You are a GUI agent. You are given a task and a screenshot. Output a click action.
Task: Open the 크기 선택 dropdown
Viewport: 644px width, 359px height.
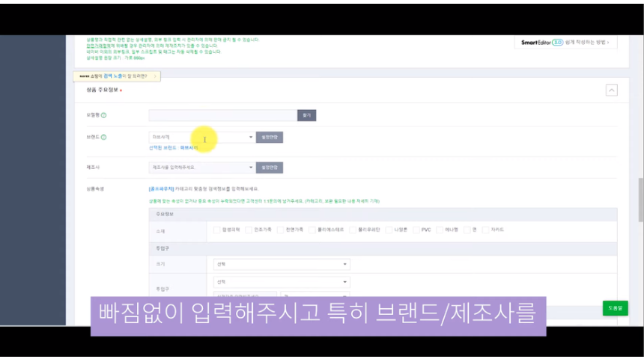point(282,264)
